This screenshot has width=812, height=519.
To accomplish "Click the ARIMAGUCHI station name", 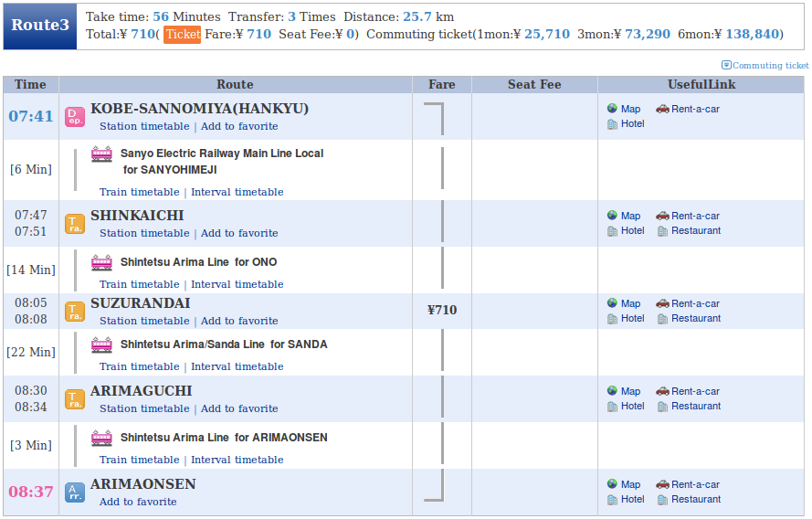I will 142,391.
